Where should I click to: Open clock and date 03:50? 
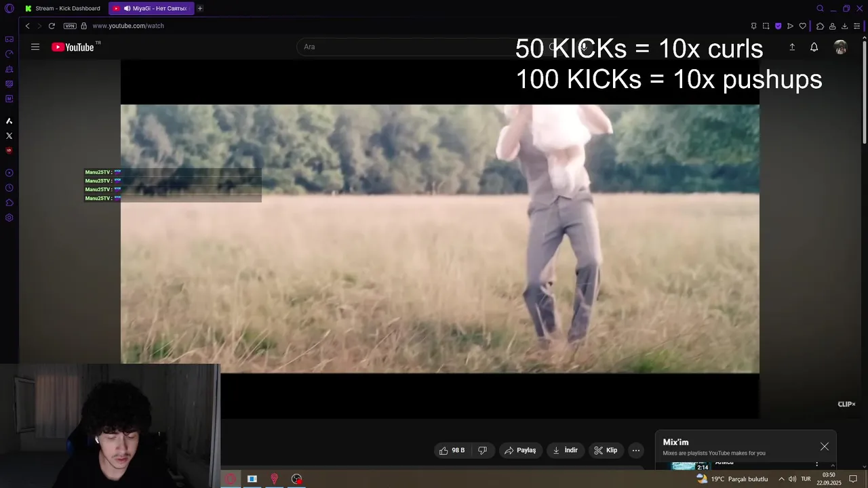point(829,479)
